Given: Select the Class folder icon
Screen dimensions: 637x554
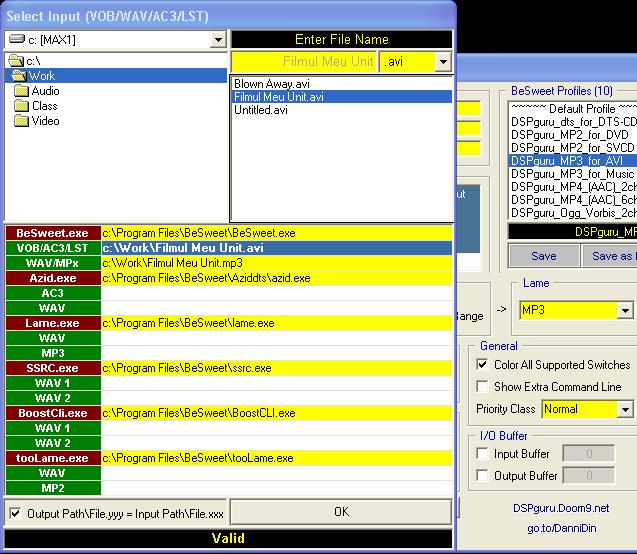Looking at the screenshot, I should coord(22,106).
